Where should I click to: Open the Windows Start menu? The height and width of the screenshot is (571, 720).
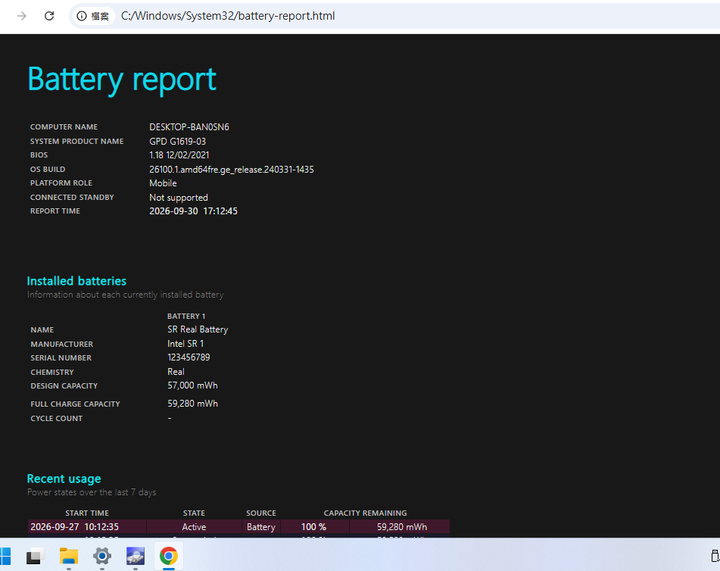tap(6, 556)
